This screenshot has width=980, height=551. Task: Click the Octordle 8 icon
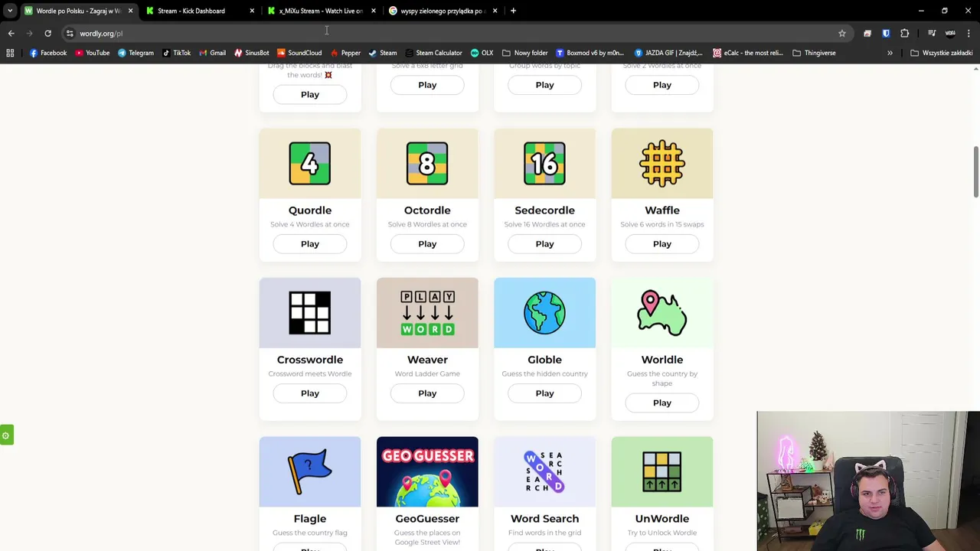pos(427,163)
